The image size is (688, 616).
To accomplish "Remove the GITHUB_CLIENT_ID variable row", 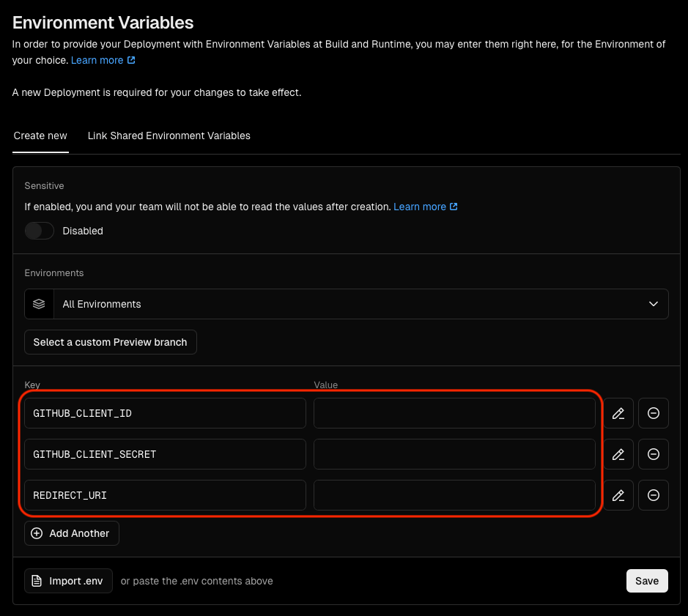I will (653, 413).
